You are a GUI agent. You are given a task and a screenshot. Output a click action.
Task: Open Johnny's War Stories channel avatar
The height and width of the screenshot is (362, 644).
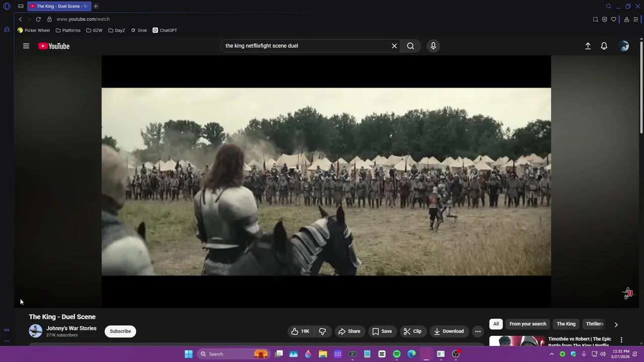click(36, 331)
